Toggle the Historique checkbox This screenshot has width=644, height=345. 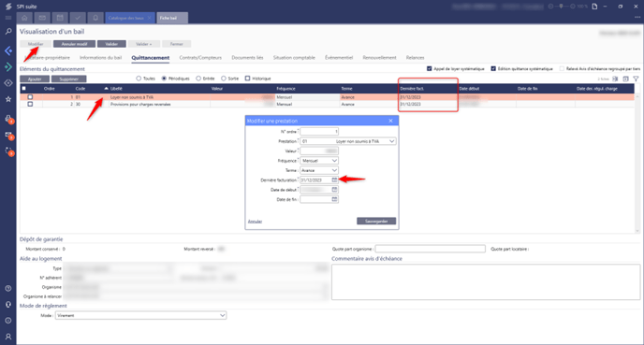248,79
